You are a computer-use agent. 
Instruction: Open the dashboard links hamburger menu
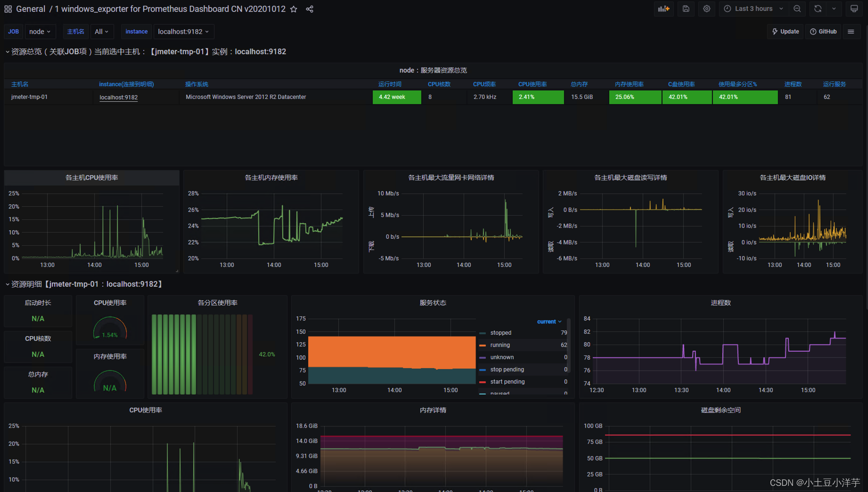[851, 32]
